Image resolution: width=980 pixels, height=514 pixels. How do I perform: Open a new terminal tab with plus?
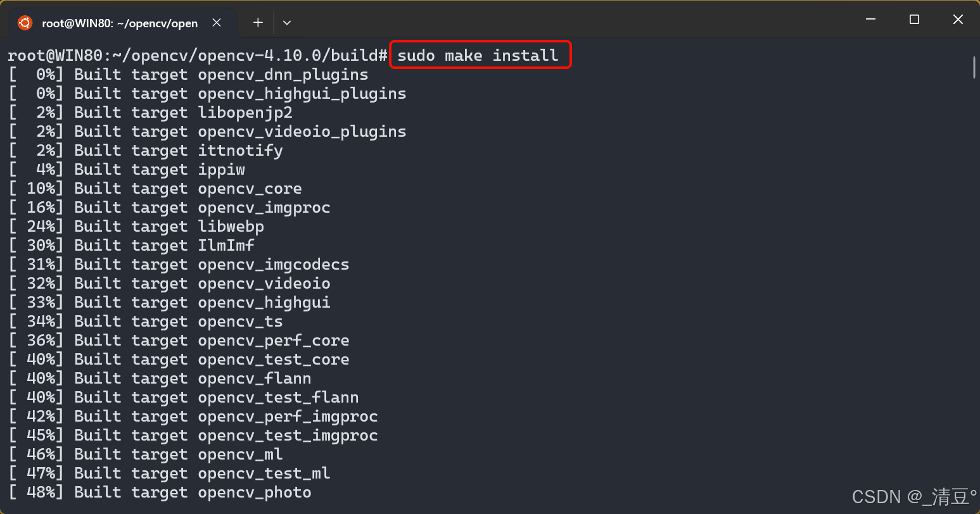(x=258, y=23)
